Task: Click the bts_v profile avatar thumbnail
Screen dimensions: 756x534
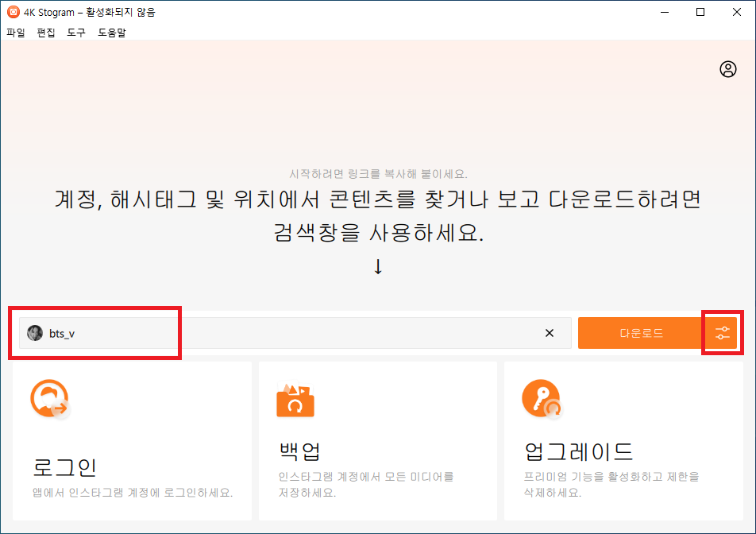Action: [x=35, y=333]
